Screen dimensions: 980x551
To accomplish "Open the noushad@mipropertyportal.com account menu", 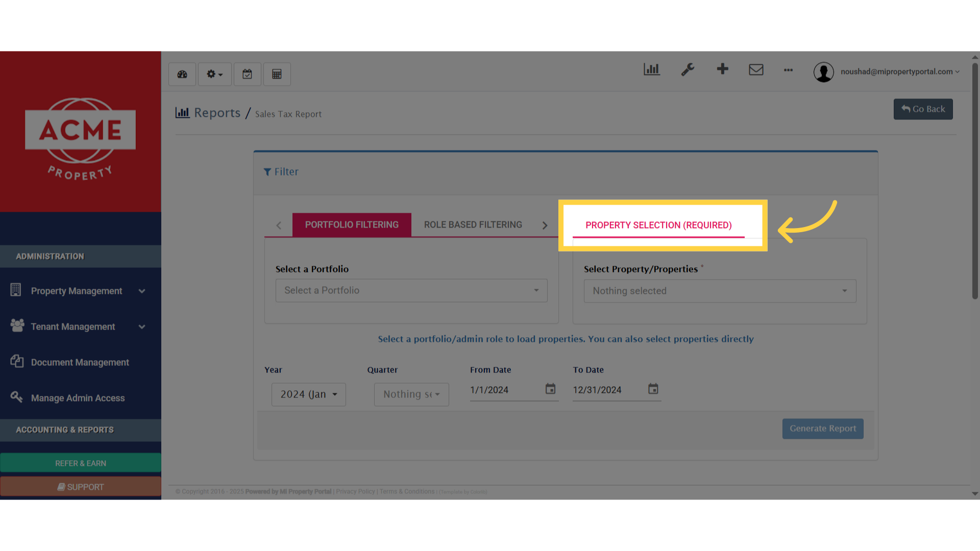I will coord(900,72).
